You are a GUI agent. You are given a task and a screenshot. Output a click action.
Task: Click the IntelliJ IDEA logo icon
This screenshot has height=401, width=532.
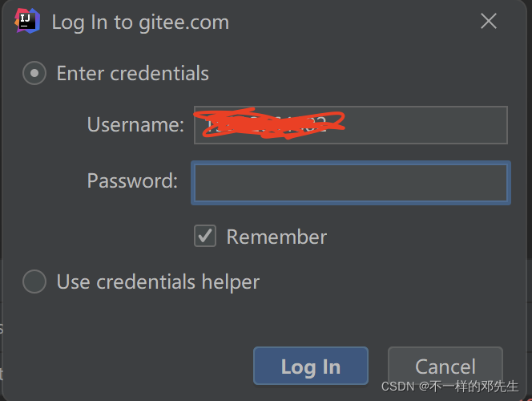click(x=27, y=21)
